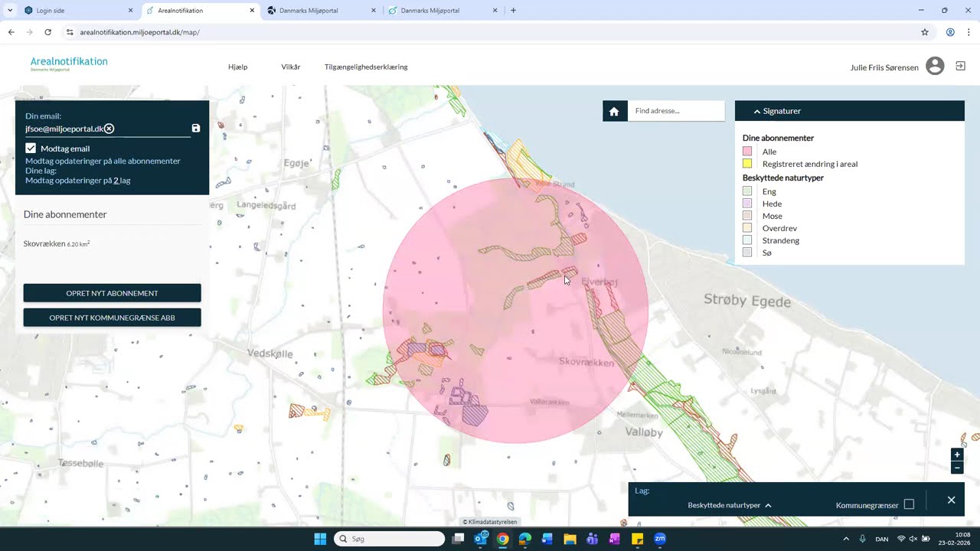Open File Explorer from the taskbar
This screenshot has width=980, height=551.
(570, 539)
